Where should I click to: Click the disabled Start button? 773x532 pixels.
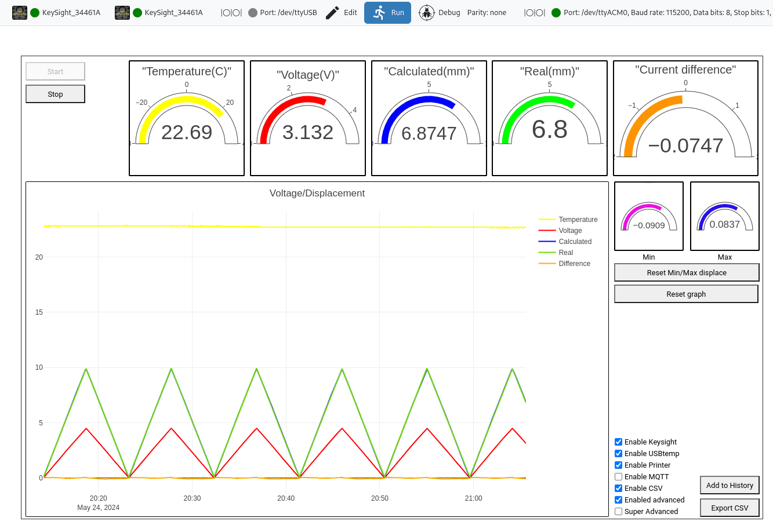pos(55,71)
